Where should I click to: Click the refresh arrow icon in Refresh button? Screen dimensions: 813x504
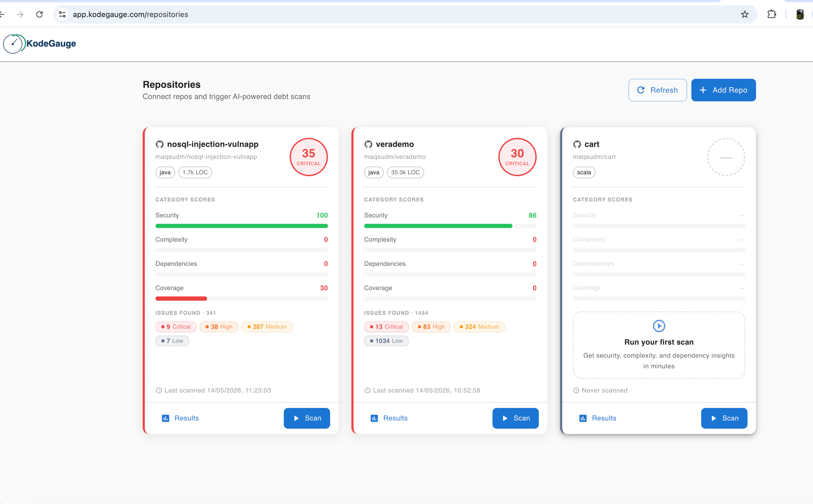[x=640, y=90]
